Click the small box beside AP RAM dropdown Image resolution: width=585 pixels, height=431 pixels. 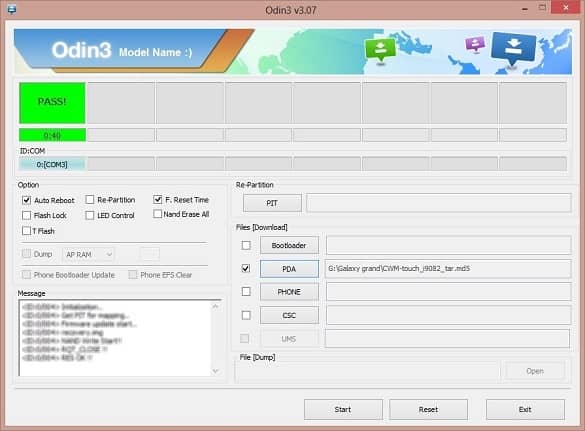[x=150, y=254]
